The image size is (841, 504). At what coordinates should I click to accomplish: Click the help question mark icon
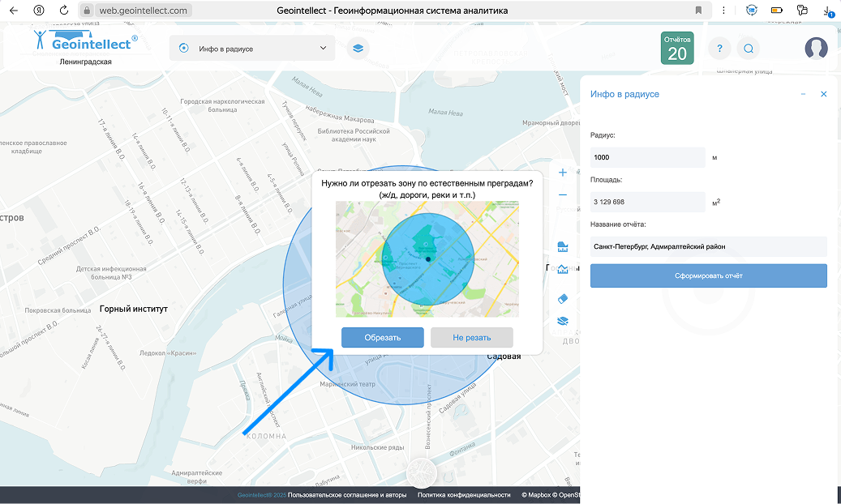(719, 49)
